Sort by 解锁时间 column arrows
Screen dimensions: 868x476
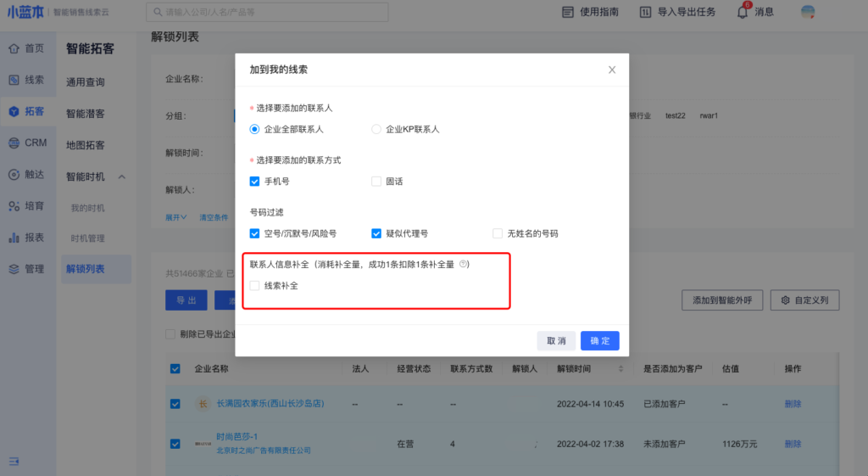(623, 369)
